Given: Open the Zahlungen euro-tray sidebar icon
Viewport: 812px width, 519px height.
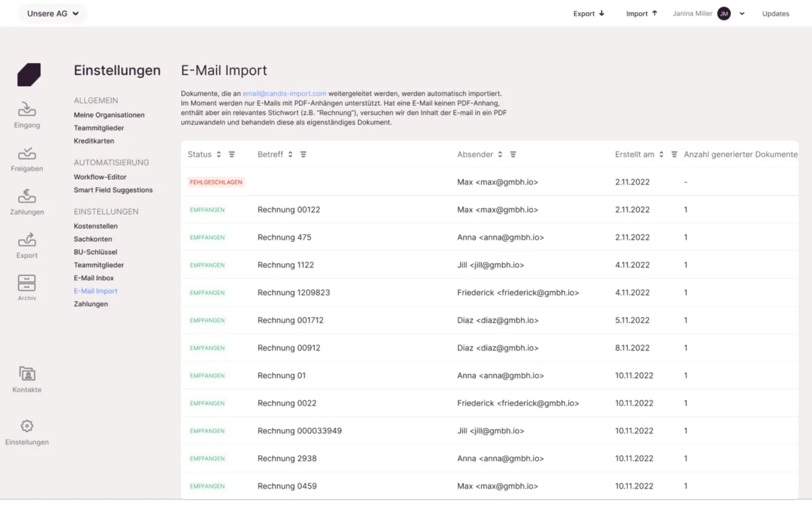Looking at the screenshot, I should click(27, 197).
